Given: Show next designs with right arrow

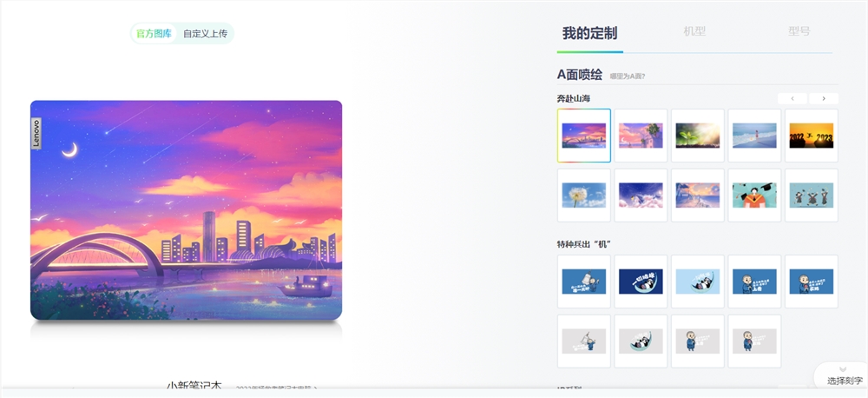Looking at the screenshot, I should click(x=824, y=99).
